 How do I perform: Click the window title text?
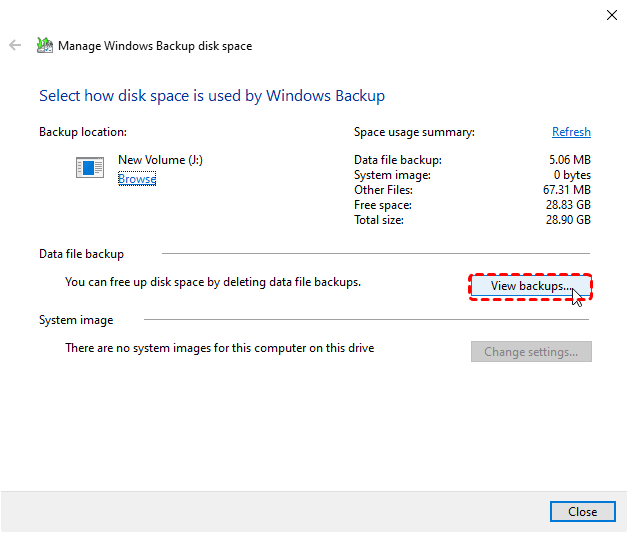pyautogui.click(x=155, y=46)
